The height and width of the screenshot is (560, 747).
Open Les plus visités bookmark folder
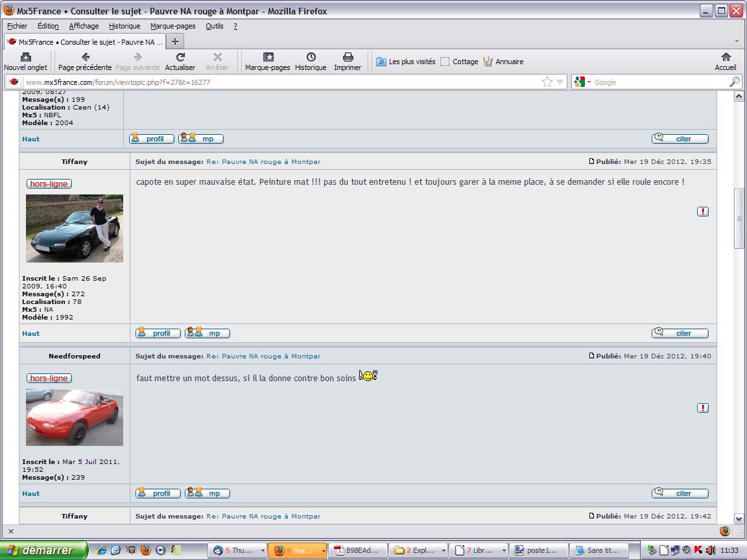pyautogui.click(x=406, y=62)
